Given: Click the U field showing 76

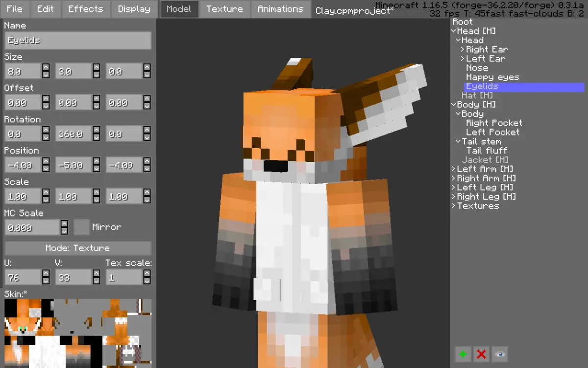Looking at the screenshot, I should [23, 277].
